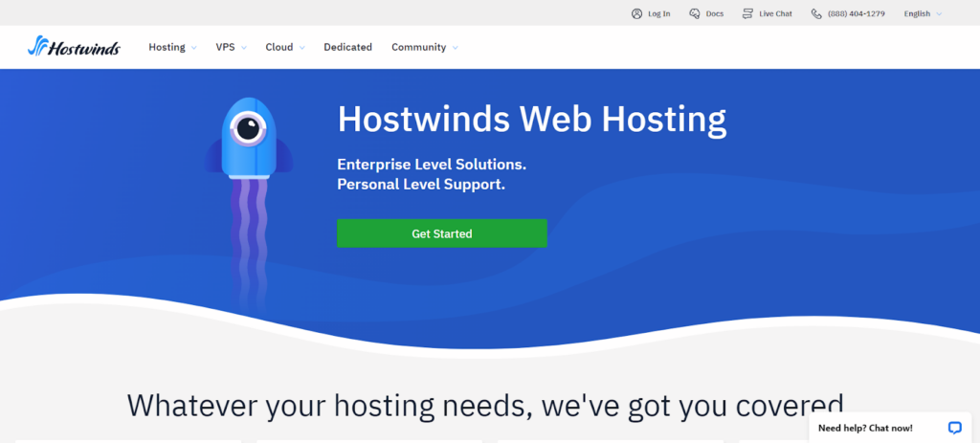The height and width of the screenshot is (443, 980).
Task: Click the Hostwinds Web Hosting headline
Action: 531,119
